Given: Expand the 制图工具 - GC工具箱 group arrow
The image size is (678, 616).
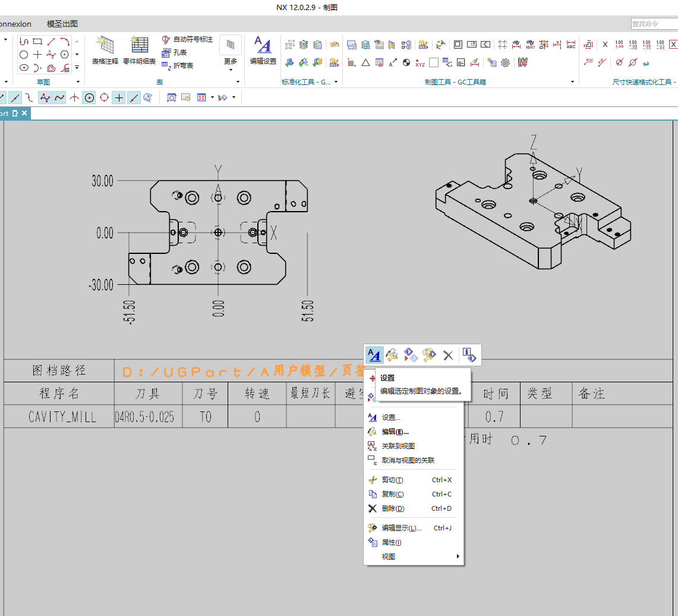Looking at the screenshot, I should click(x=572, y=82).
